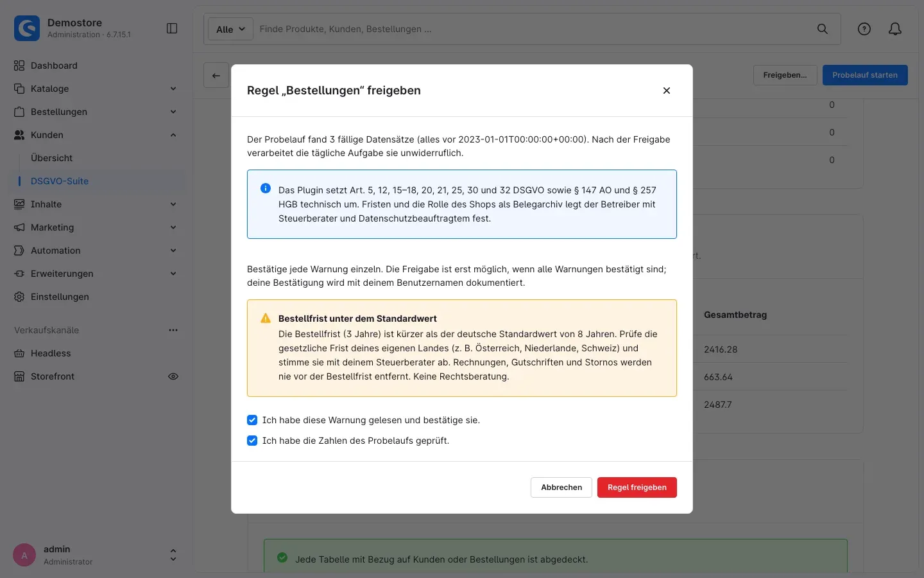The image size is (924, 578).
Task: Open the help question mark icon
Action: coord(864,29)
